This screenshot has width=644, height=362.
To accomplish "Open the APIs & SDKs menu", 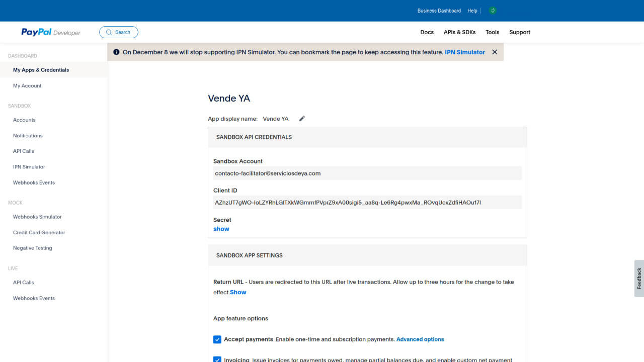I will click(459, 32).
